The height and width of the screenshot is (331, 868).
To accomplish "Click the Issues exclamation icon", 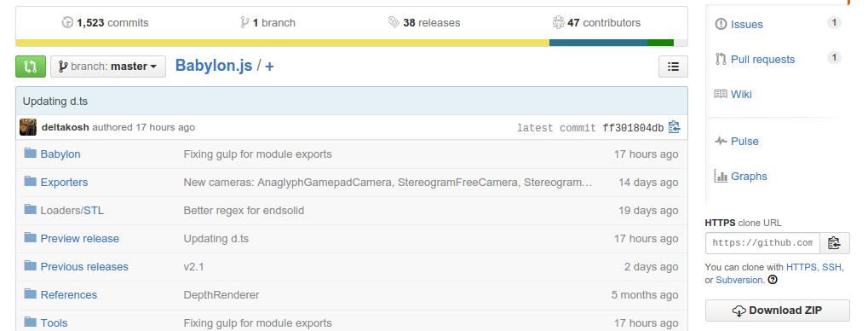I will pos(720,25).
